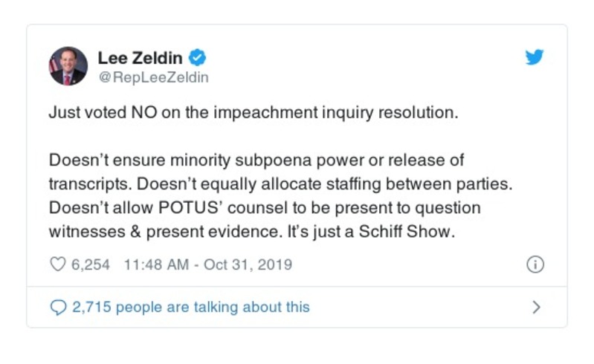This screenshot has width=594, height=364.
Task: Click the blue speech bubble icon
Action: click(57, 307)
